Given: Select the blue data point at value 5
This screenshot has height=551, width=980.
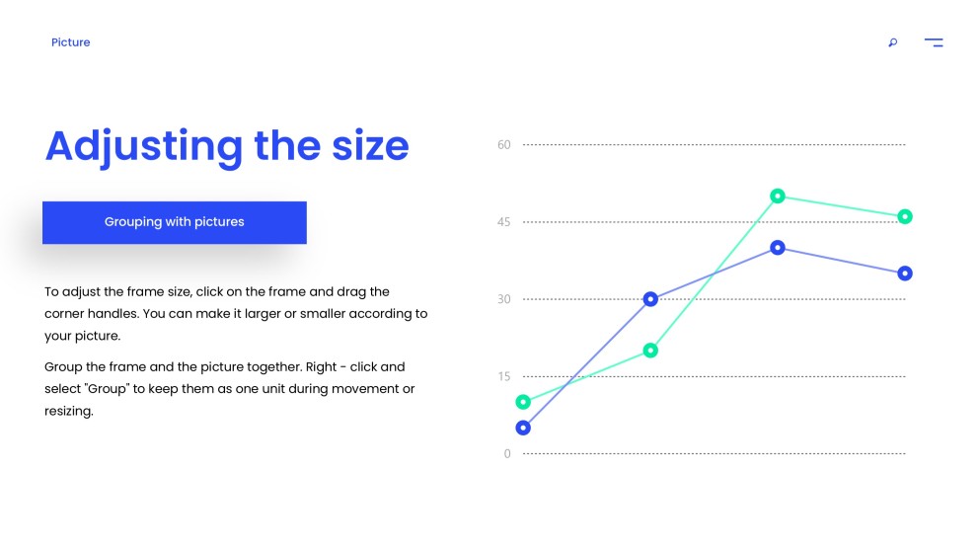Looking at the screenshot, I should pyautogui.click(x=523, y=428).
